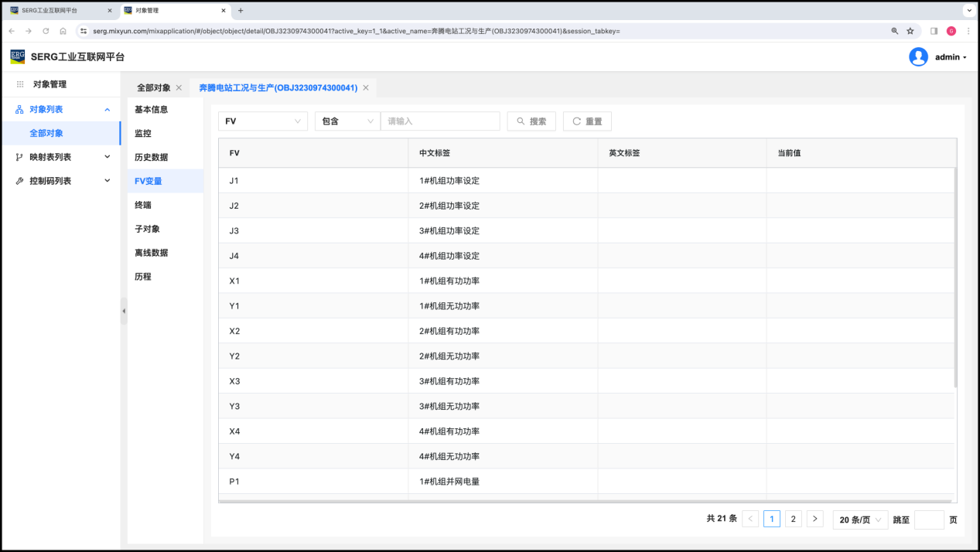Open new browser tab with plus icon
Image resolution: width=980 pixels, height=552 pixels.
(x=241, y=11)
